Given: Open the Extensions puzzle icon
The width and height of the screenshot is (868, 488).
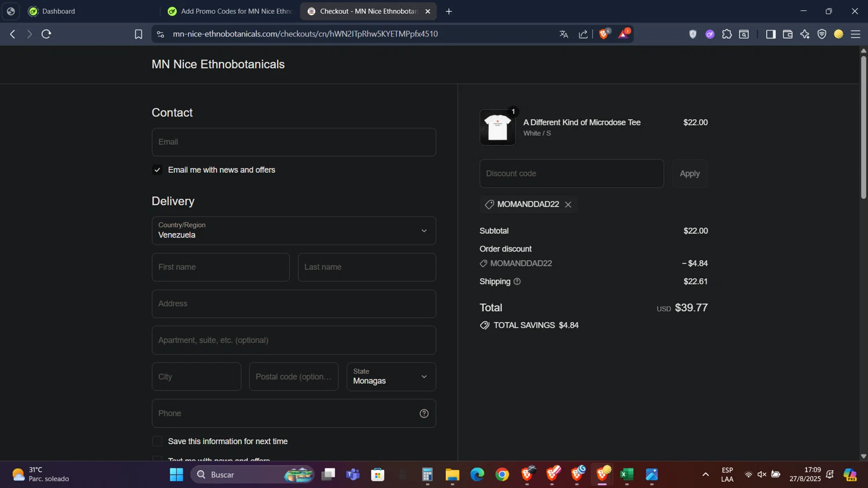Looking at the screenshot, I should [x=727, y=34].
